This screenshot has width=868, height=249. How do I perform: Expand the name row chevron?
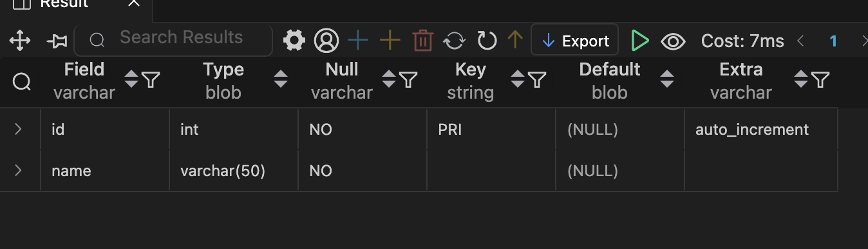click(x=18, y=170)
